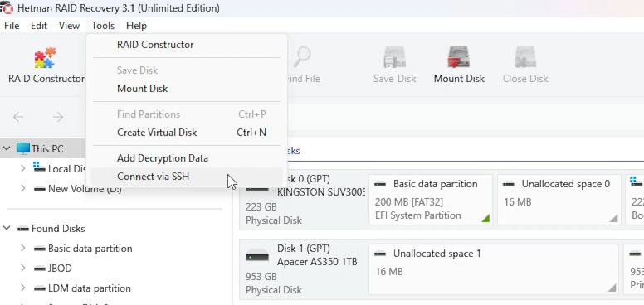This screenshot has height=305, width=644.
Task: Click the Close Disk toolbar icon
Action: 525,57
